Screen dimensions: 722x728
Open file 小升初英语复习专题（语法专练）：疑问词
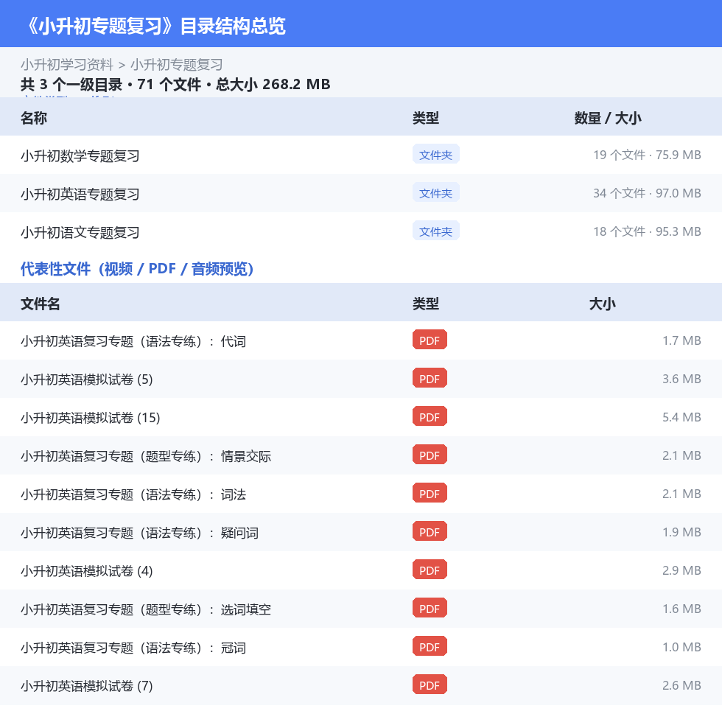(x=140, y=533)
